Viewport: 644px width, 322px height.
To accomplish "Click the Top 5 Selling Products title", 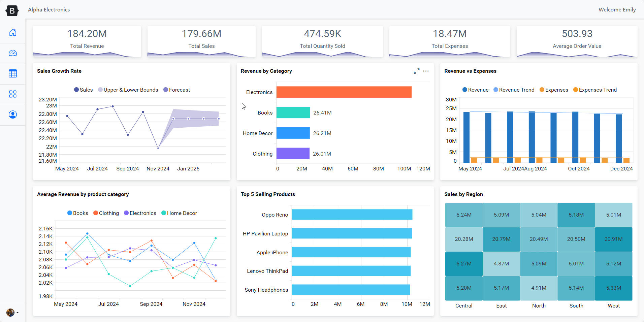I will tap(268, 194).
